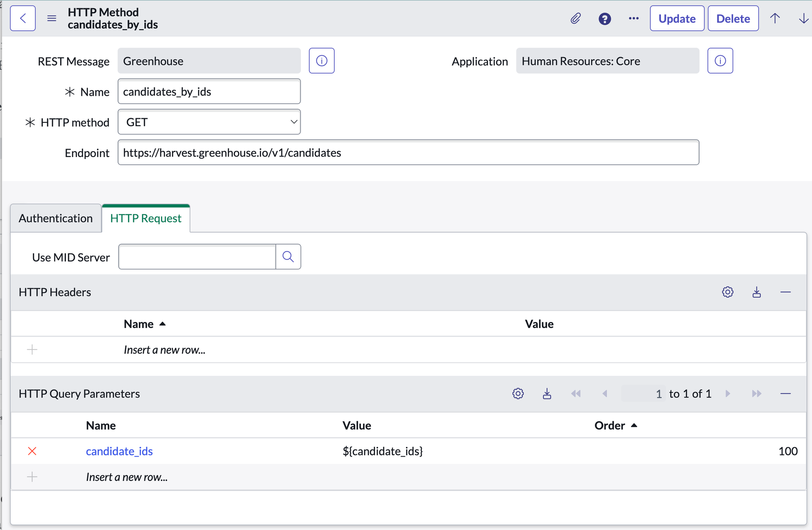
Task: Open the candidate_ids parameter link
Action: (119, 451)
